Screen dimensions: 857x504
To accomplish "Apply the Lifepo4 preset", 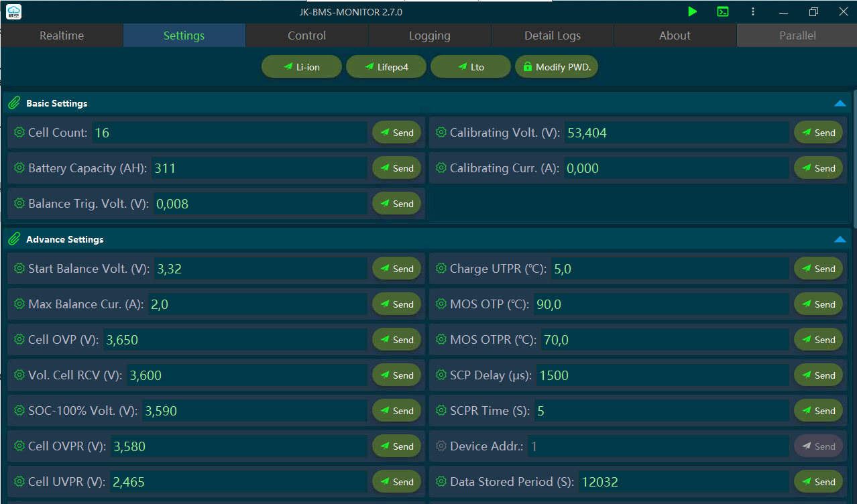I will [386, 67].
